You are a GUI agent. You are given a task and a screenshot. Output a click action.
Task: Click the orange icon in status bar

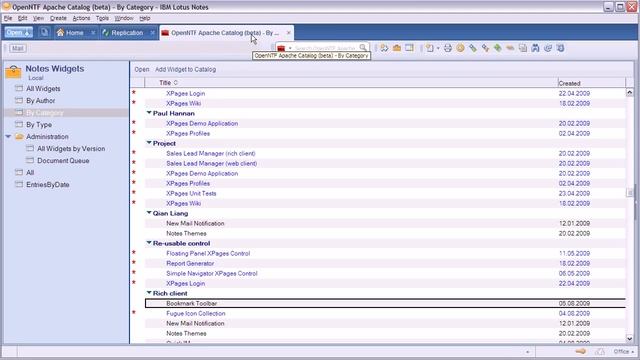point(581,351)
